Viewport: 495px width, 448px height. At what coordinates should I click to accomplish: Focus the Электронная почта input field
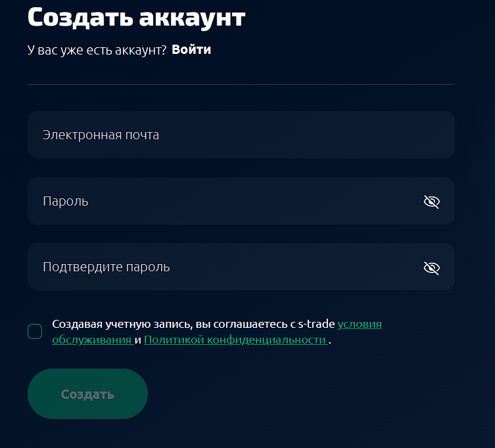pos(241,135)
